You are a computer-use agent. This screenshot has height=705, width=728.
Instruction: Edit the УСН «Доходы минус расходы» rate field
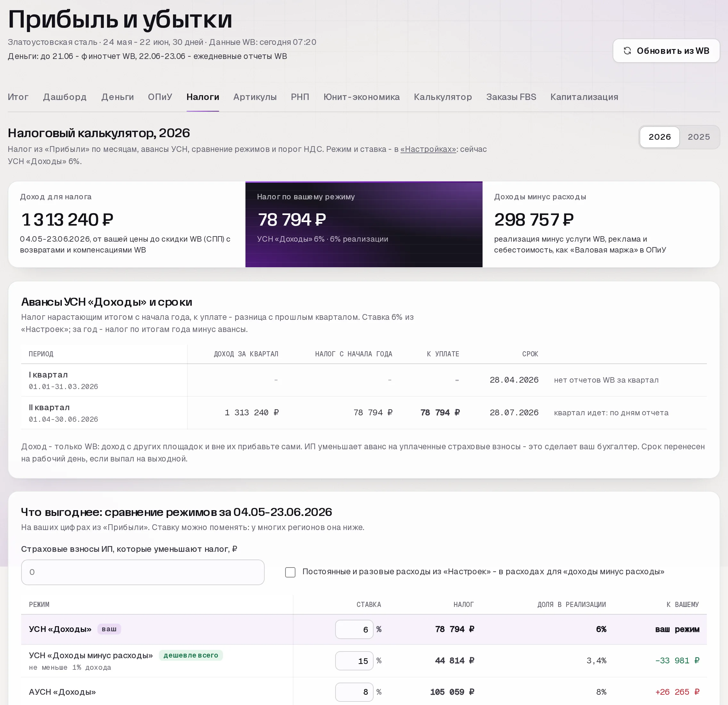(354, 660)
